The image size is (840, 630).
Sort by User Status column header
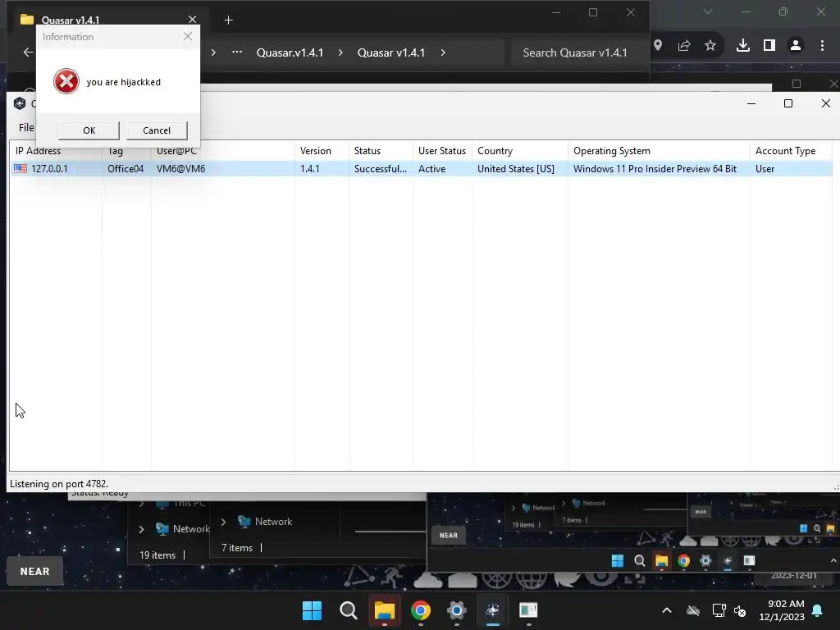pyautogui.click(x=442, y=151)
